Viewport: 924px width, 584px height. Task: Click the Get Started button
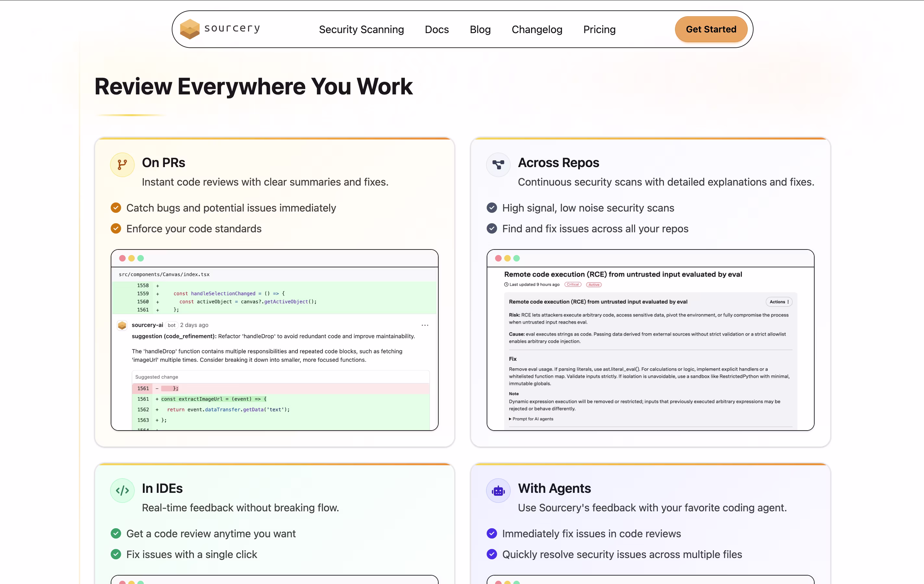(x=711, y=30)
